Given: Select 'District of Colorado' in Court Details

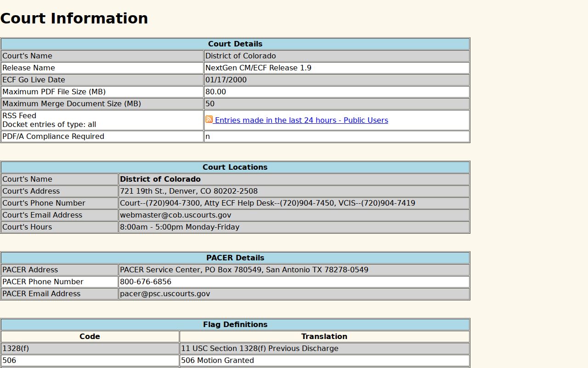Looking at the screenshot, I should pyautogui.click(x=241, y=56).
